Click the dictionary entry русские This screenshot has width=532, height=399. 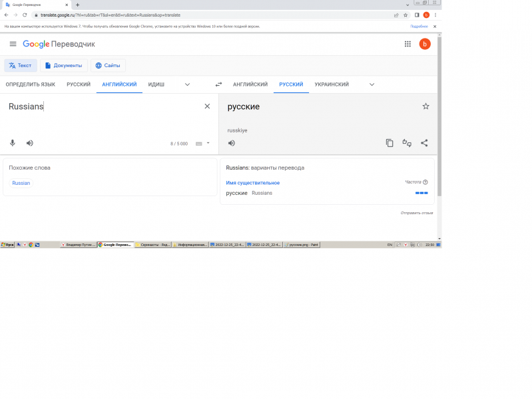point(236,193)
